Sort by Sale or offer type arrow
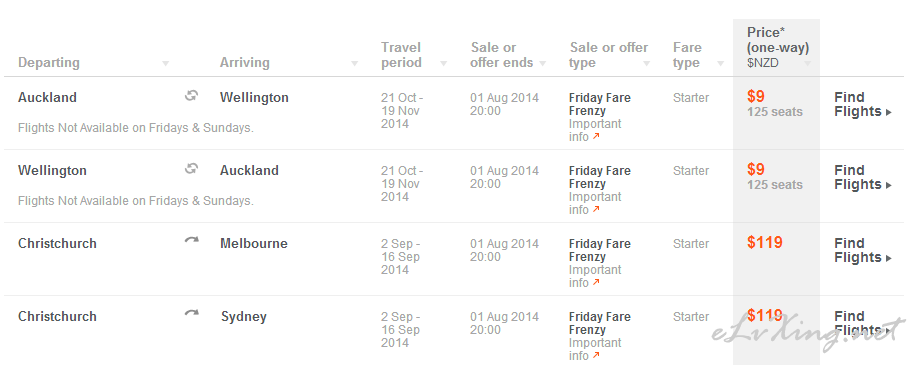The height and width of the screenshot is (365, 916). pyautogui.click(x=647, y=64)
